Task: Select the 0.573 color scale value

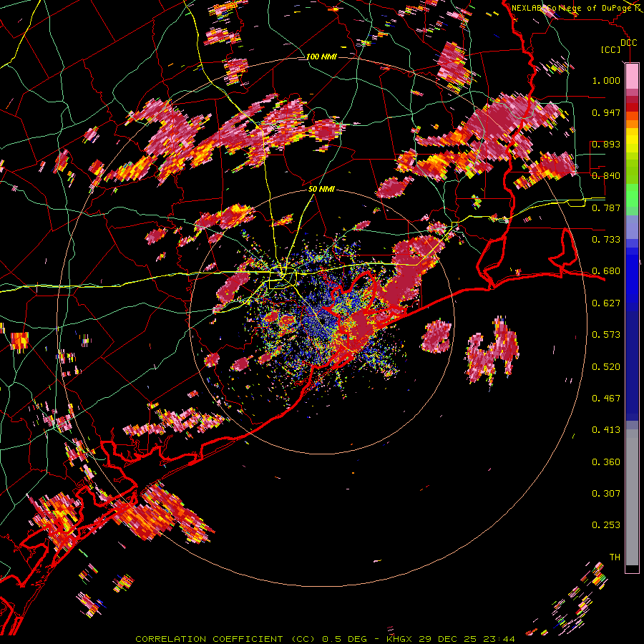Action: tap(606, 335)
